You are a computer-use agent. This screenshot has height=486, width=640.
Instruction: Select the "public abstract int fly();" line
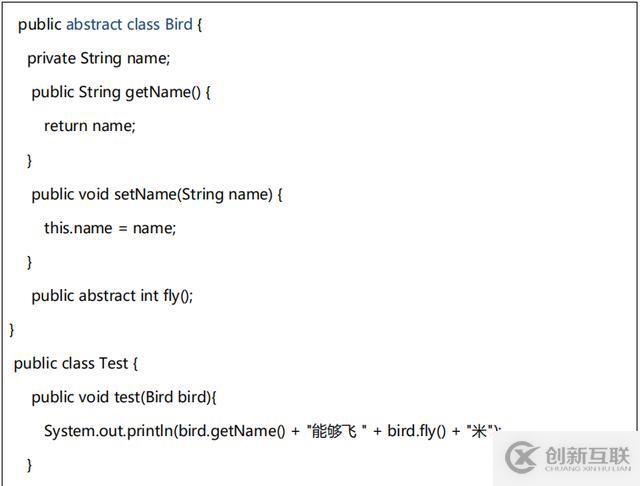[112, 295]
